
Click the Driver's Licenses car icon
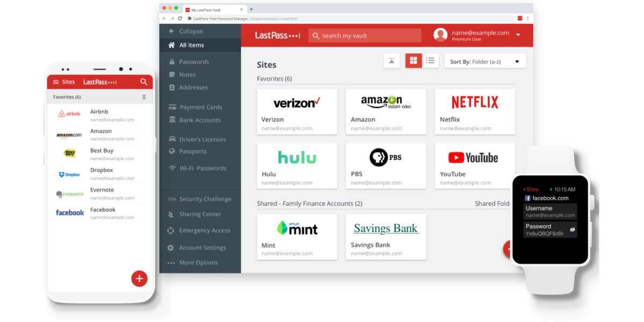click(x=172, y=139)
